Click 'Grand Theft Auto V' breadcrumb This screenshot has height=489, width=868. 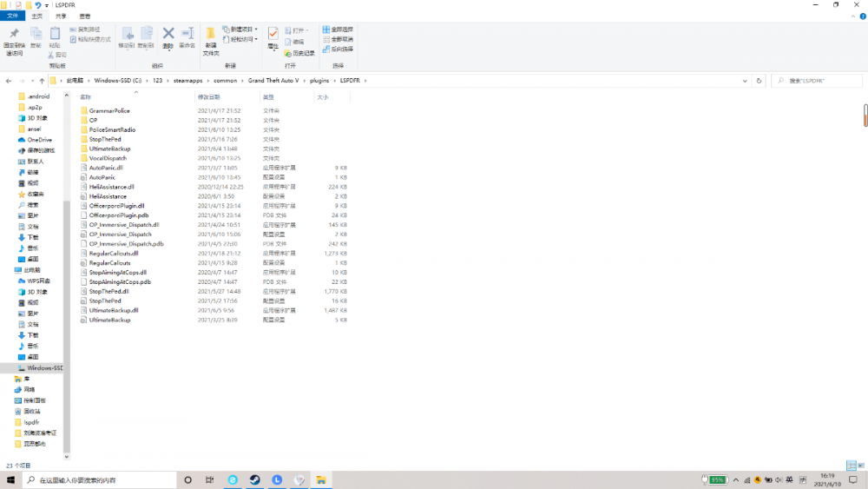(x=273, y=81)
